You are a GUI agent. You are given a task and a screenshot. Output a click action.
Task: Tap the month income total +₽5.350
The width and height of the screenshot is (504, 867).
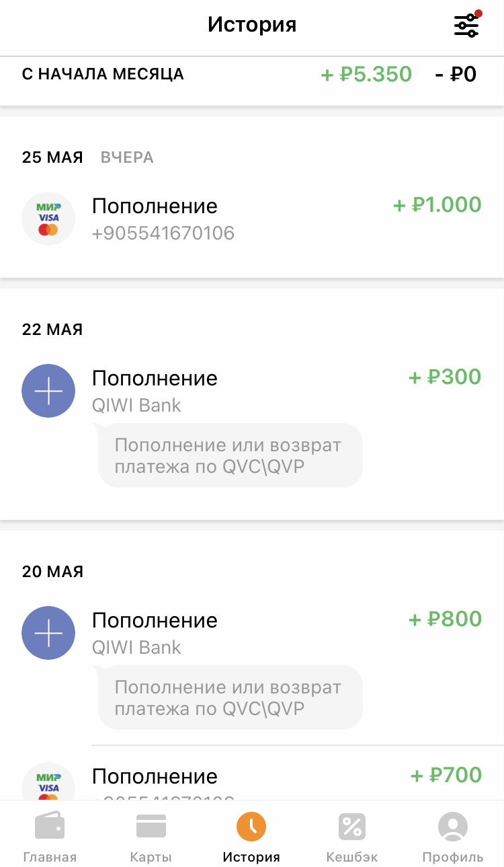(x=366, y=74)
